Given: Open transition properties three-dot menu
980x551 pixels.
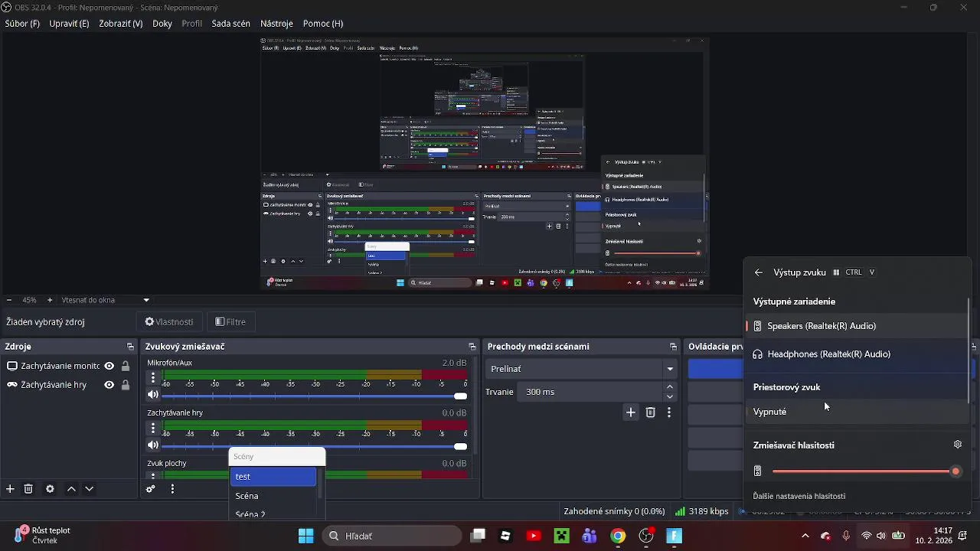Looking at the screenshot, I should click(x=669, y=412).
